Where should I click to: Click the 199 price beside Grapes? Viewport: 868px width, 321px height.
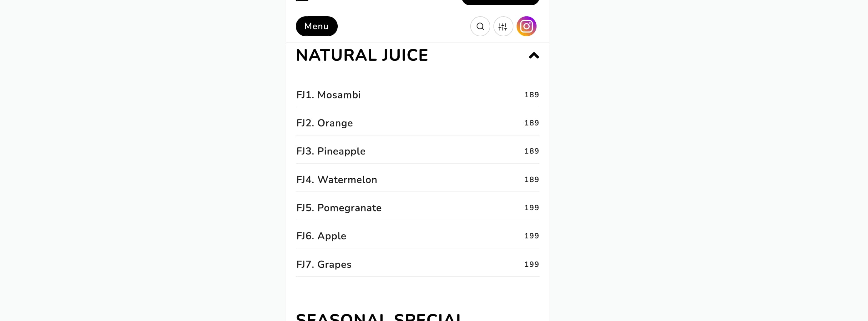[x=531, y=264]
